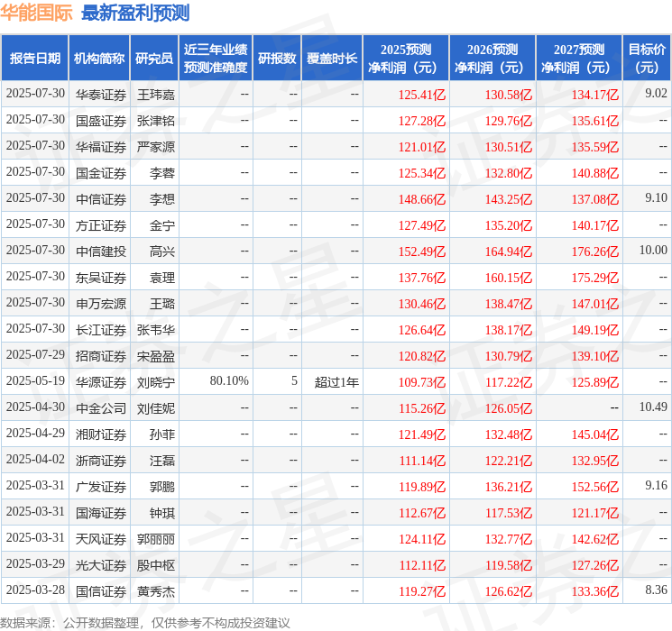The height and width of the screenshot is (631, 672).
Task: Select 光大证券 institution cell
Action: point(101,564)
